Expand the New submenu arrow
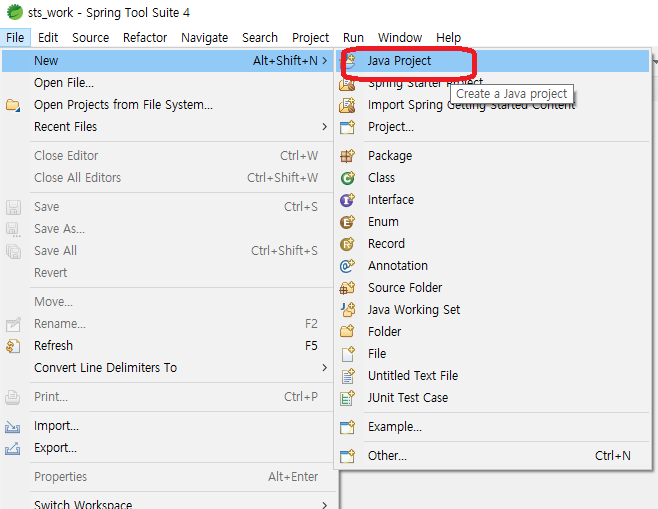658x509 pixels. click(325, 61)
